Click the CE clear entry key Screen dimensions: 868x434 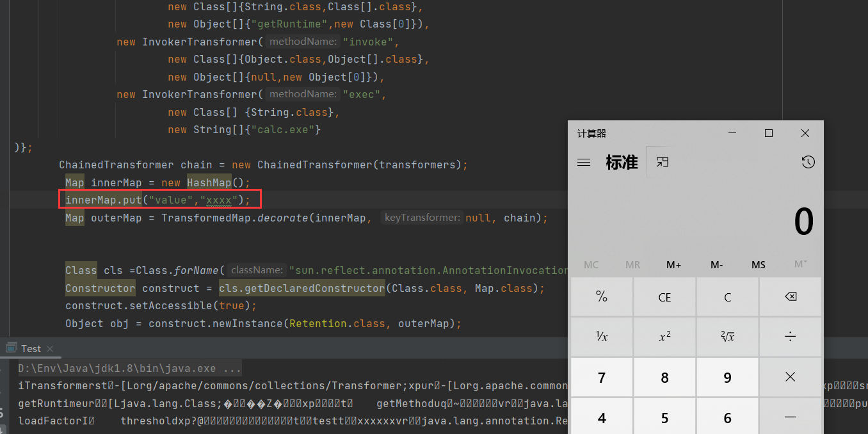(x=664, y=297)
